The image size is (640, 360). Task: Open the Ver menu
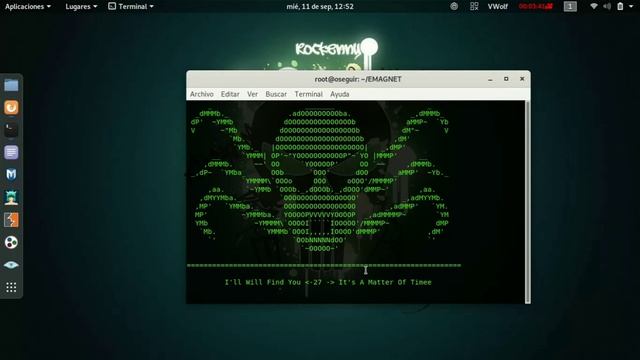point(252,94)
